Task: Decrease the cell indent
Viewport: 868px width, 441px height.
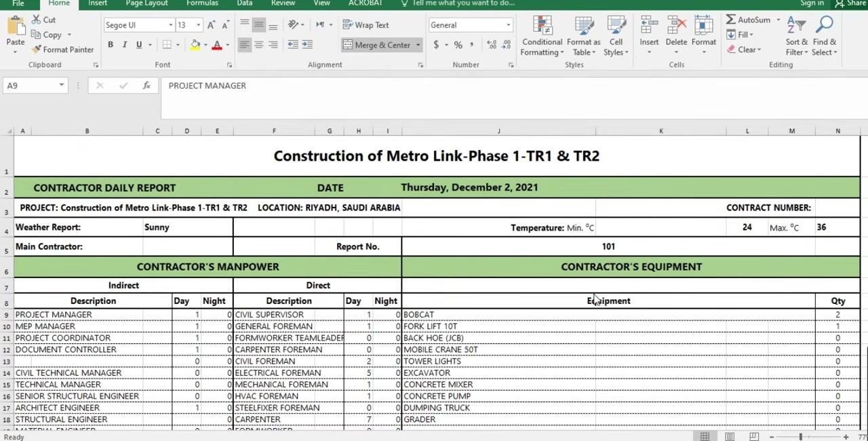Action: [x=293, y=45]
